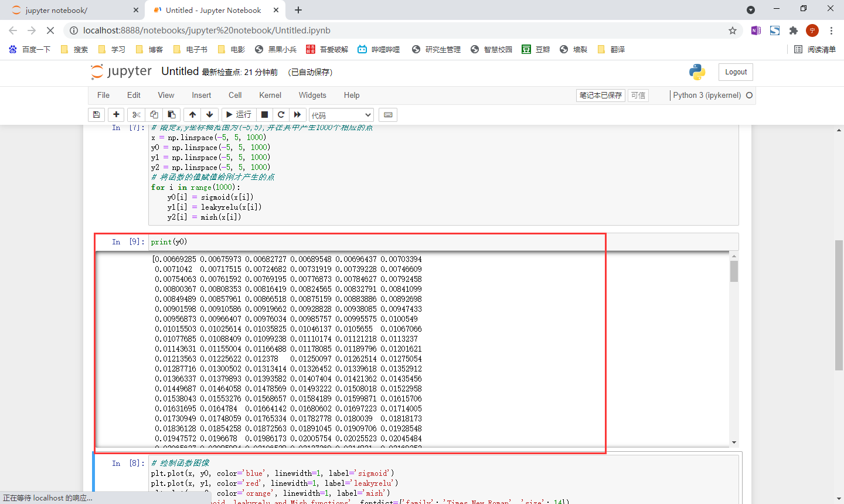844x504 pixels.
Task: Restart the kernel with circular arrow
Action: coord(281,115)
